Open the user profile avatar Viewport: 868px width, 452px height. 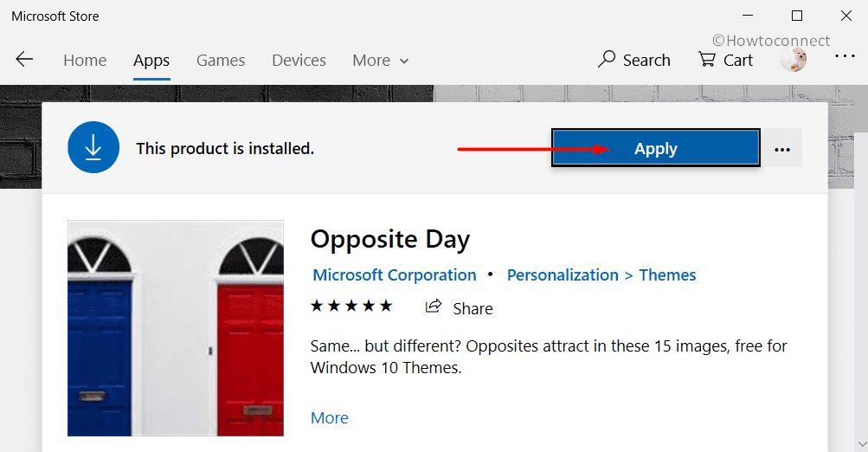click(x=794, y=59)
